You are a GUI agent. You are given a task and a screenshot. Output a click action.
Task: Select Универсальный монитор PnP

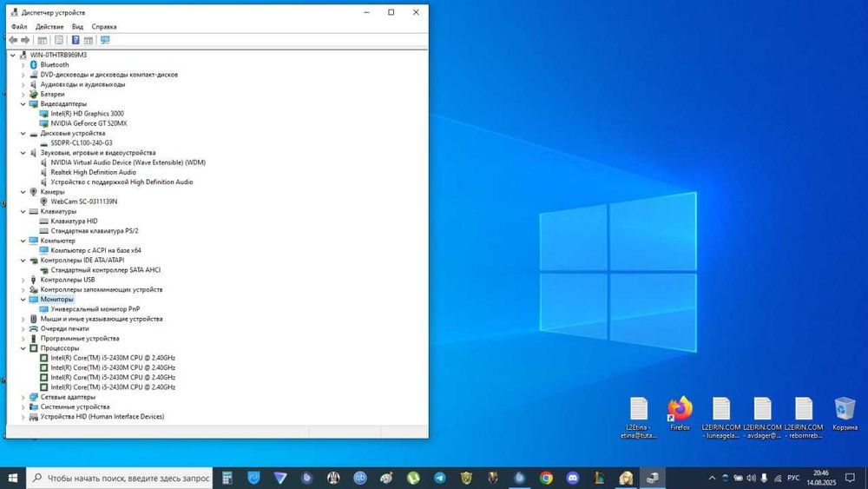coord(95,309)
